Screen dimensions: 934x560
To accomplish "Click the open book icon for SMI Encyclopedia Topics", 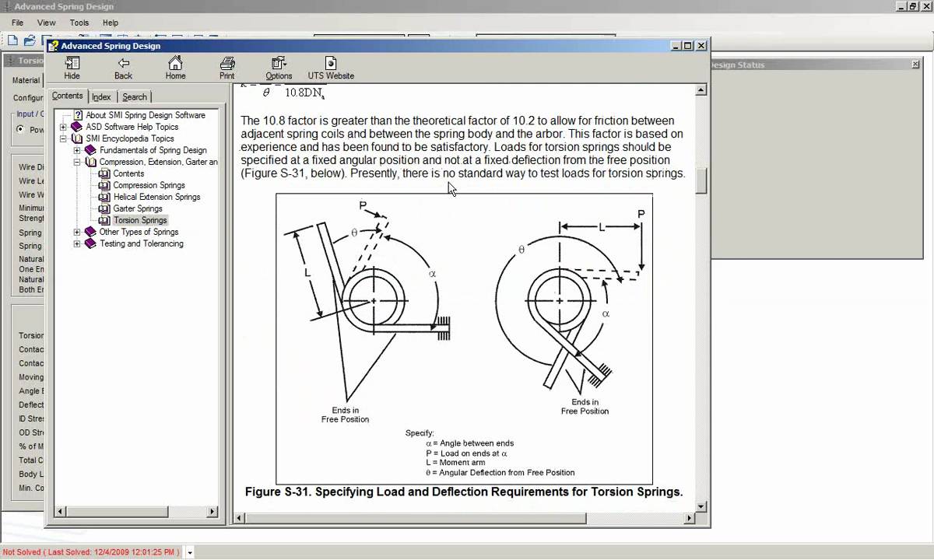I will [76, 138].
